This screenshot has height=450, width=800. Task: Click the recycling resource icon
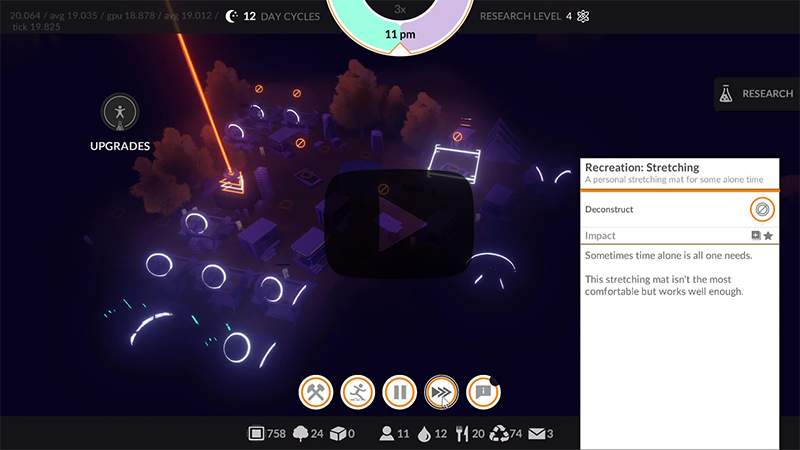pyautogui.click(x=499, y=434)
